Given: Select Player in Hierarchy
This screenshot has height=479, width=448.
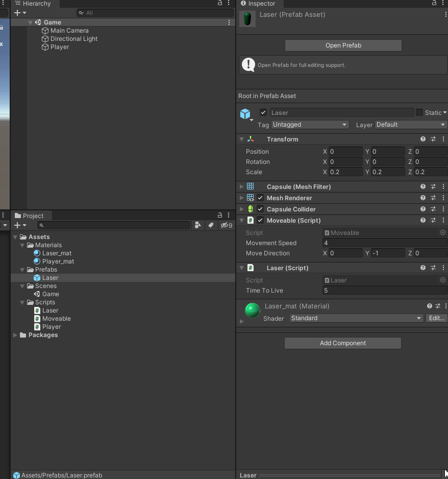Looking at the screenshot, I should (x=60, y=47).
